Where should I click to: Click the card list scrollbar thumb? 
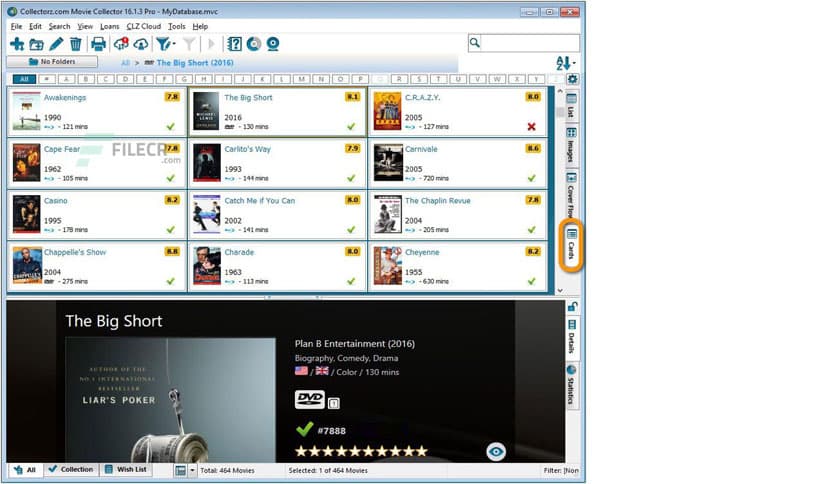coord(560,112)
